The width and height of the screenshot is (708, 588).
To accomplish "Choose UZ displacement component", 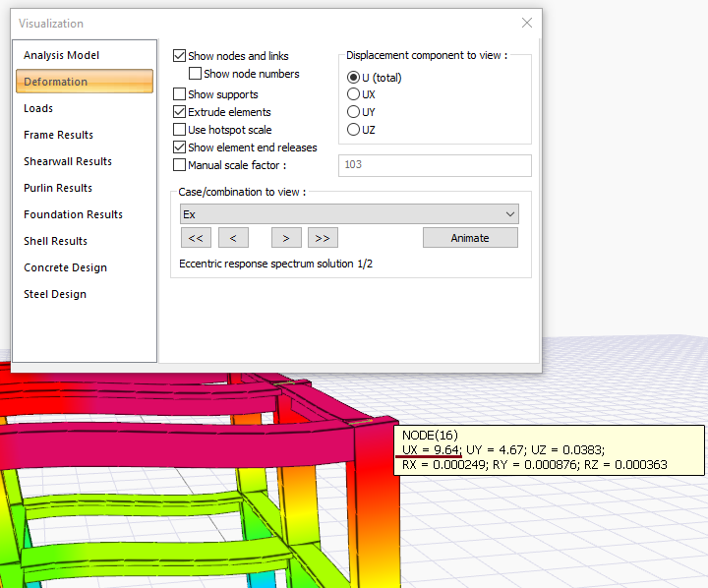I will pyautogui.click(x=354, y=130).
